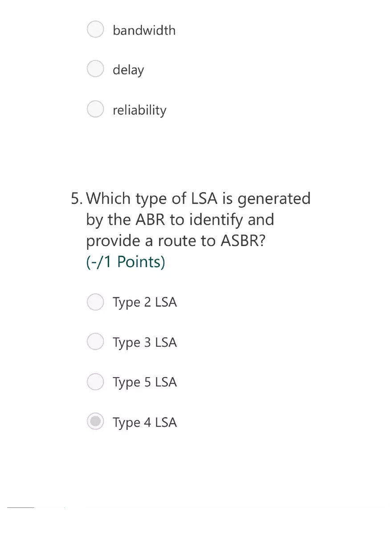Click the 'Type 4 LSA' label text

click(145, 423)
